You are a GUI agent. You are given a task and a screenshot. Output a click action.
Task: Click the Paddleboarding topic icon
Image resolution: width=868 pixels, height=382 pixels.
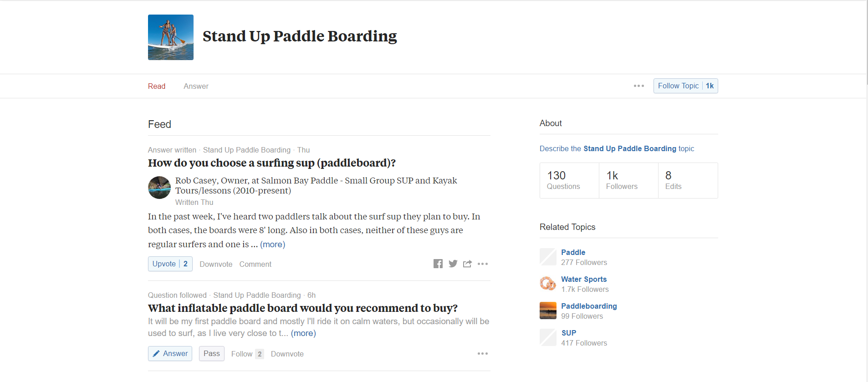point(548,310)
